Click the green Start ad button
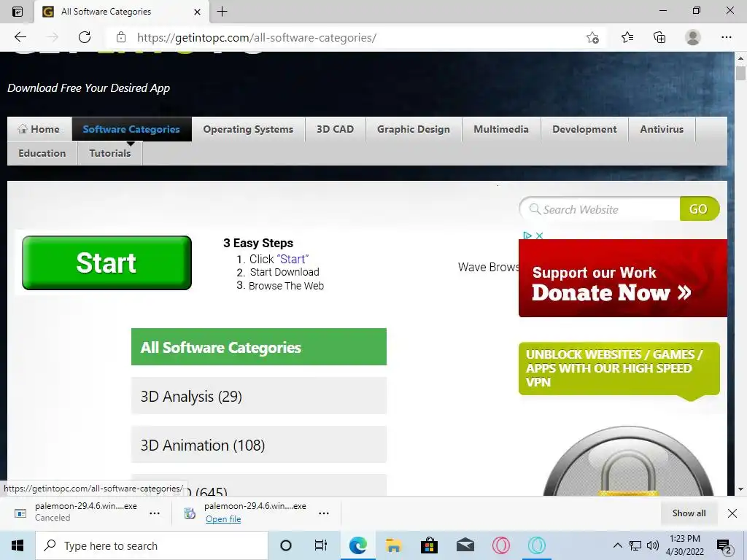The width and height of the screenshot is (747, 560). pyautogui.click(x=107, y=262)
